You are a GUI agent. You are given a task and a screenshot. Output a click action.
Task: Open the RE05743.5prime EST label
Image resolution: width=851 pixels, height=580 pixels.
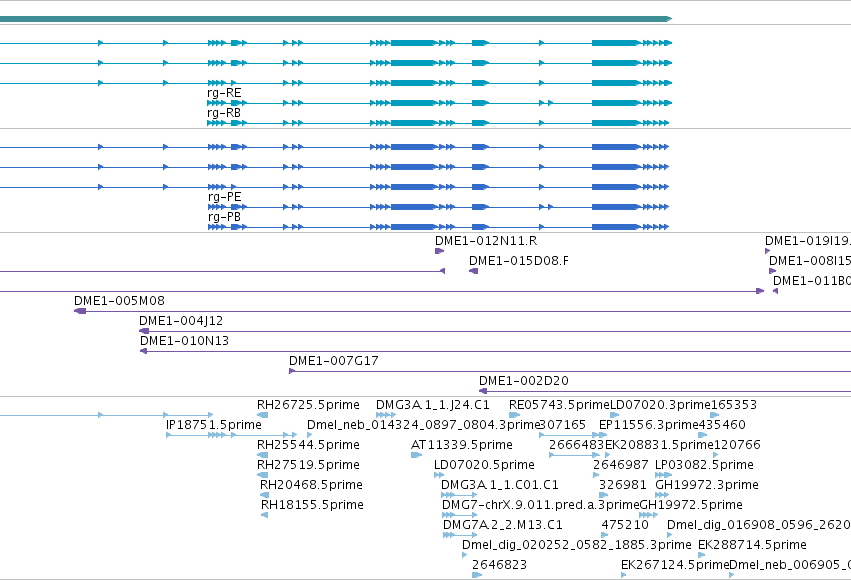pyautogui.click(x=560, y=405)
